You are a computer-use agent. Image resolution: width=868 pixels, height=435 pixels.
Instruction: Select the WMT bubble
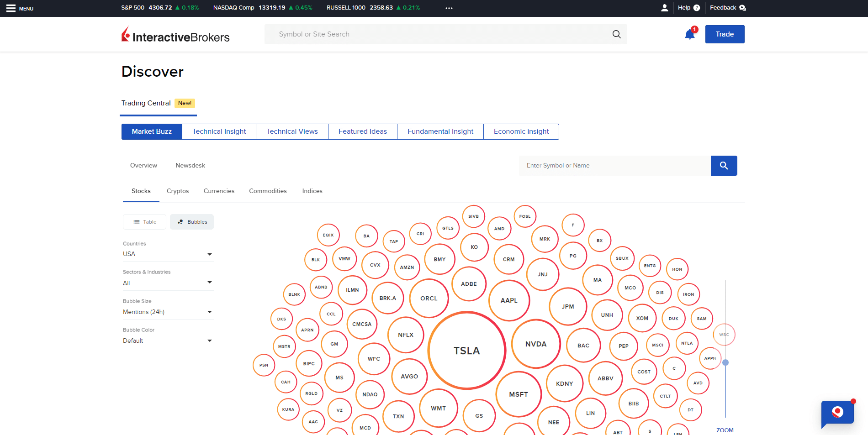click(x=439, y=408)
